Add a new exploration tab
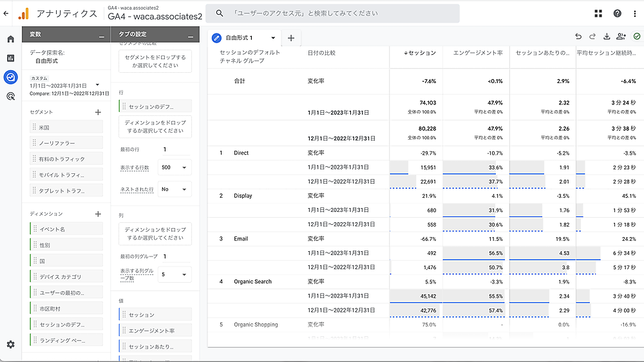 pos(291,38)
